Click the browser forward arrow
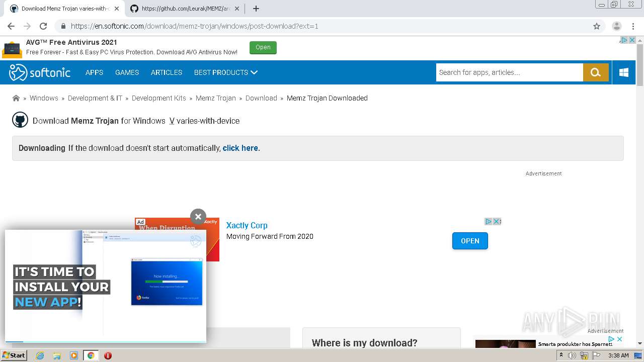 pyautogui.click(x=27, y=26)
